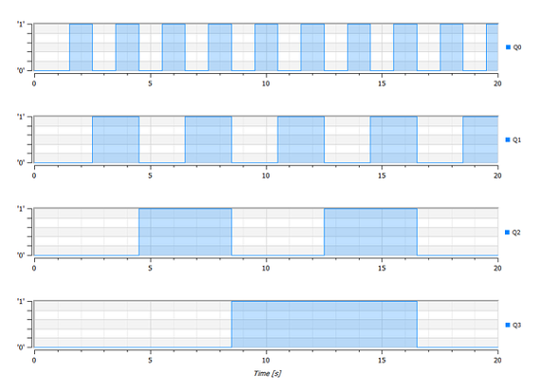Screen dimensions: 541x392
Task: Click the first Q1 high pulse
Action: coord(116,140)
